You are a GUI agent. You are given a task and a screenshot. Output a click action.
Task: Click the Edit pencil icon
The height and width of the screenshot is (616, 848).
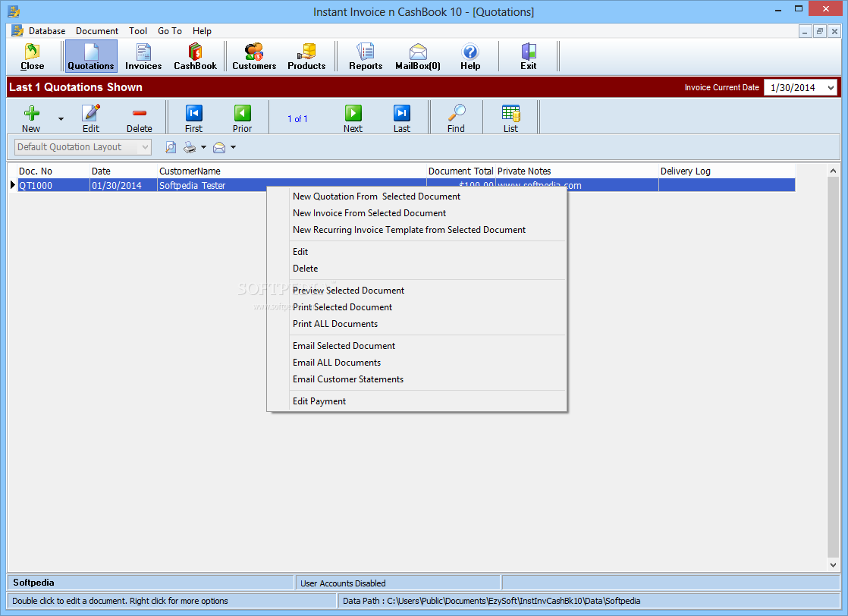click(91, 118)
